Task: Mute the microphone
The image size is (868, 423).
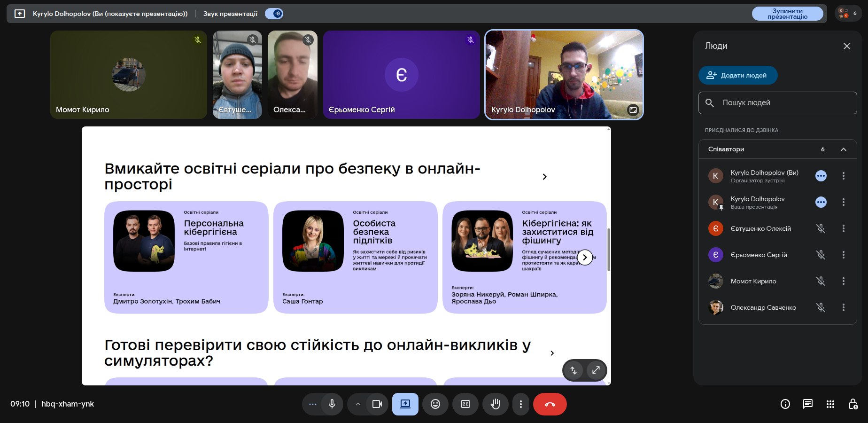Action: point(332,404)
